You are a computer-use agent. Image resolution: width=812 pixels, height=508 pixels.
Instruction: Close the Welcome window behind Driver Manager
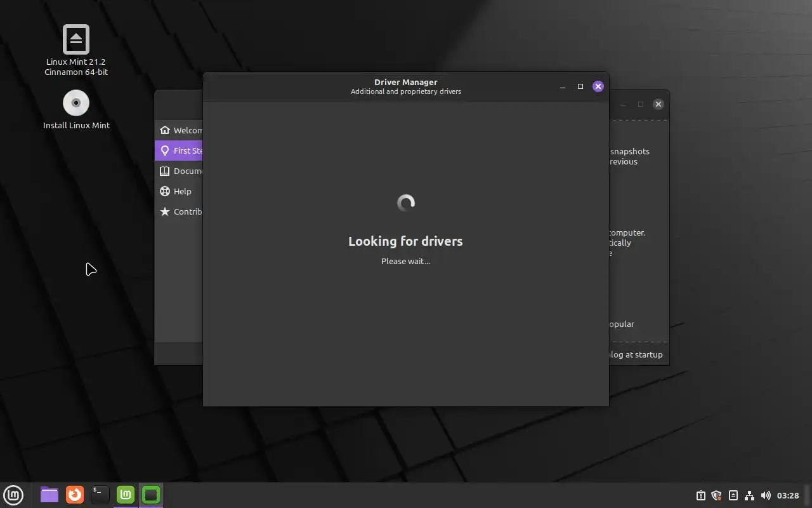pos(658,104)
